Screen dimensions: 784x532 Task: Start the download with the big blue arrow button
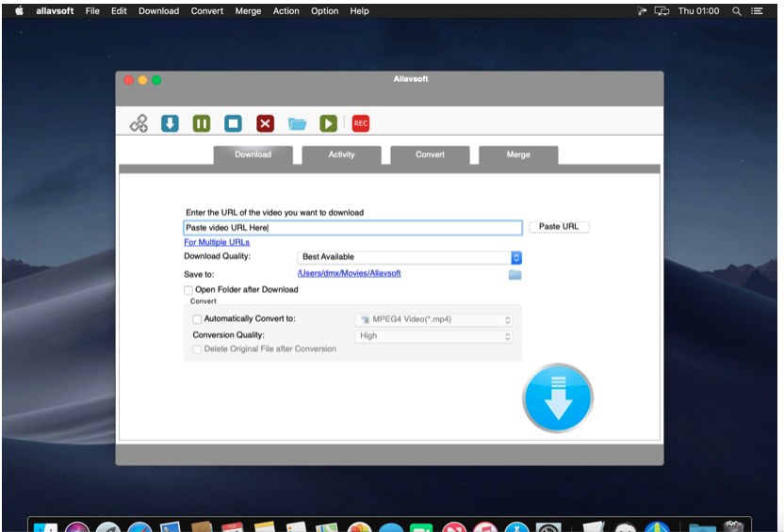click(x=558, y=398)
